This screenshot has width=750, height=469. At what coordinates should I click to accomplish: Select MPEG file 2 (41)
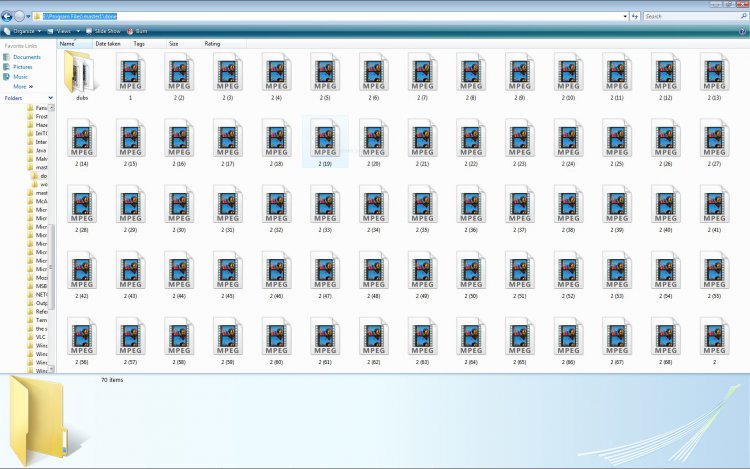pyautogui.click(x=714, y=204)
